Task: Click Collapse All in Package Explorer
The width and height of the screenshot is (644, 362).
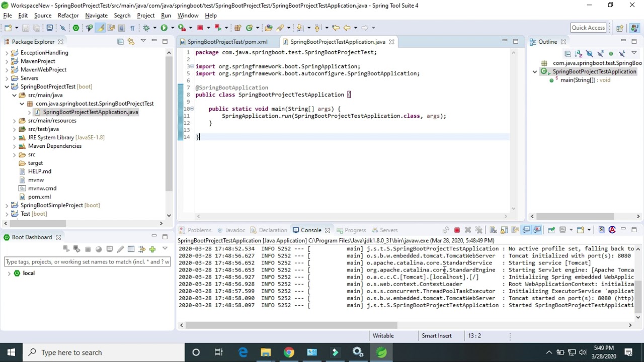Action: click(120, 42)
